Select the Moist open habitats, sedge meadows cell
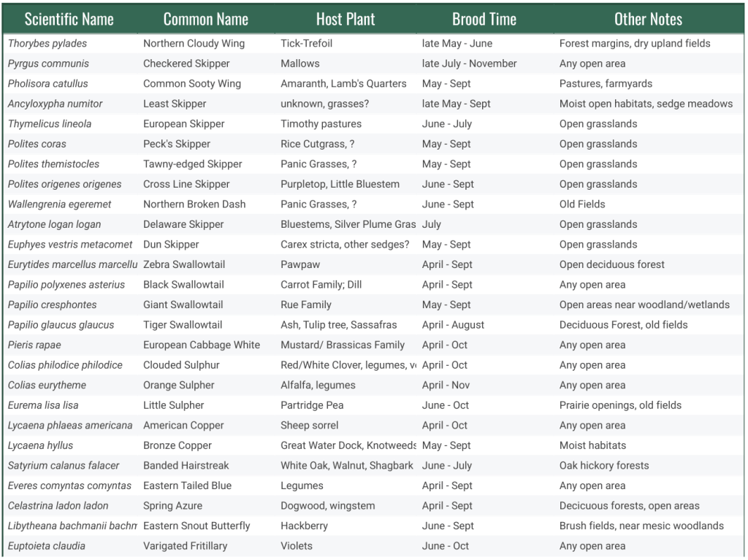This screenshot has width=748, height=560. coord(646,104)
